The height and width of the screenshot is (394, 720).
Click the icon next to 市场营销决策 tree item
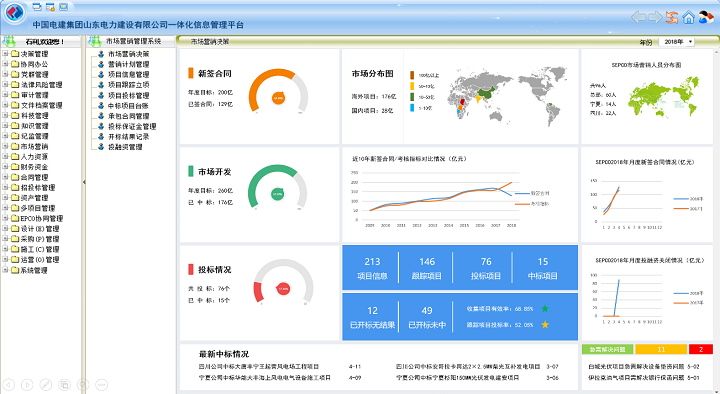tap(101, 54)
